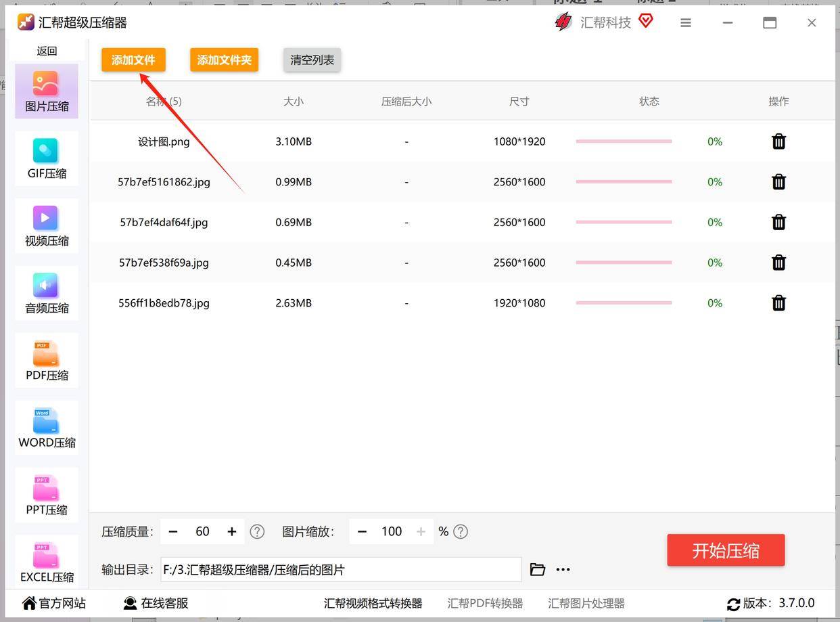Open 汇帮图片处理器 link

586,603
